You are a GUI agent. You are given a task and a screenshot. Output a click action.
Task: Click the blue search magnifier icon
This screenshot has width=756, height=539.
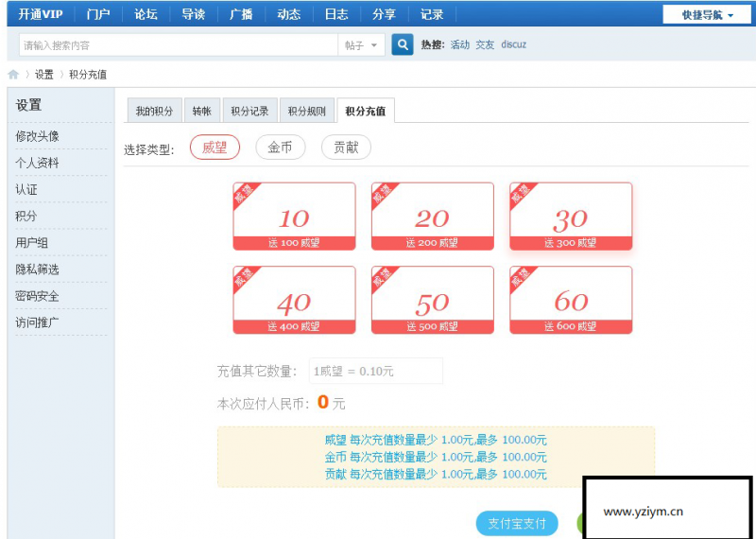(x=403, y=44)
